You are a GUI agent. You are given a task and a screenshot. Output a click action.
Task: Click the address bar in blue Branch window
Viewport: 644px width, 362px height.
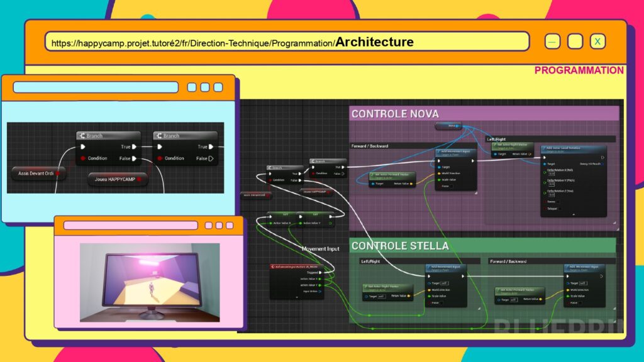[96, 87]
